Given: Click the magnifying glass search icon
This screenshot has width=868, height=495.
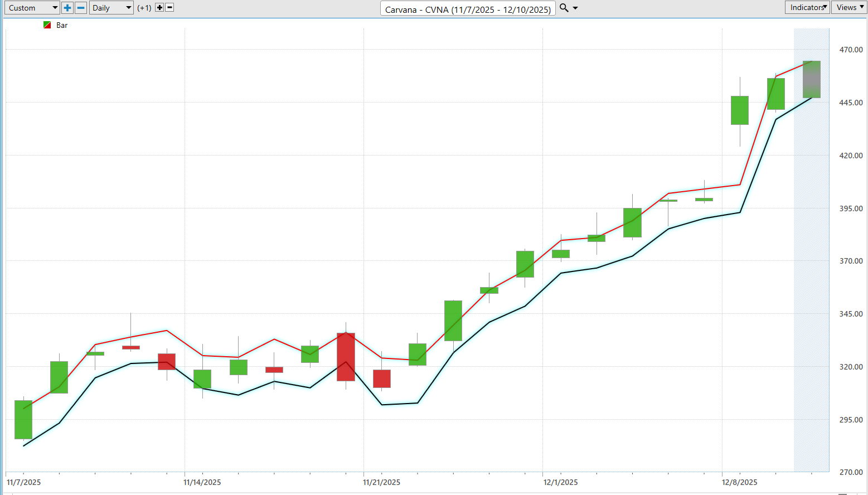Looking at the screenshot, I should (x=564, y=8).
